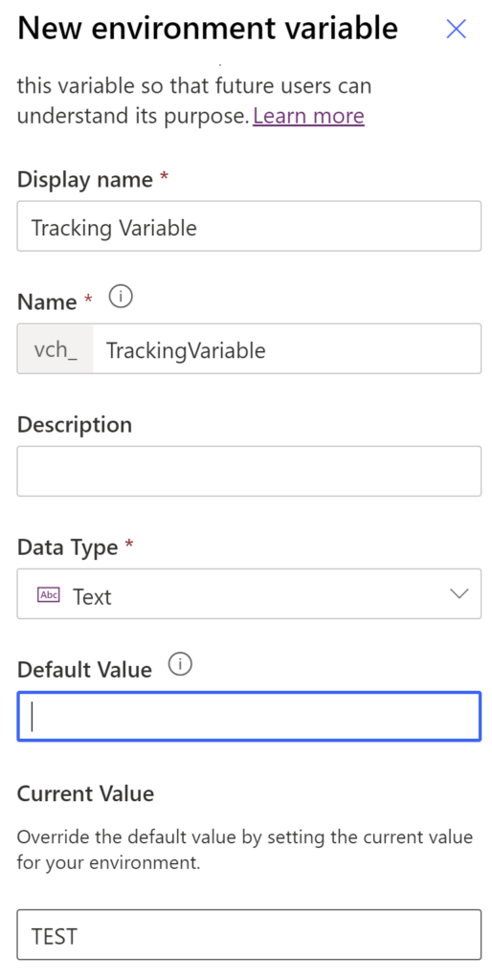Expand the Data Type dropdown chevron

pyautogui.click(x=459, y=594)
